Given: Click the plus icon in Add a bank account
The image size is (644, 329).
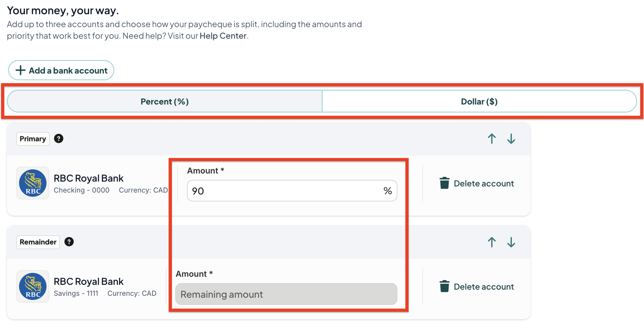Looking at the screenshot, I should [x=21, y=70].
